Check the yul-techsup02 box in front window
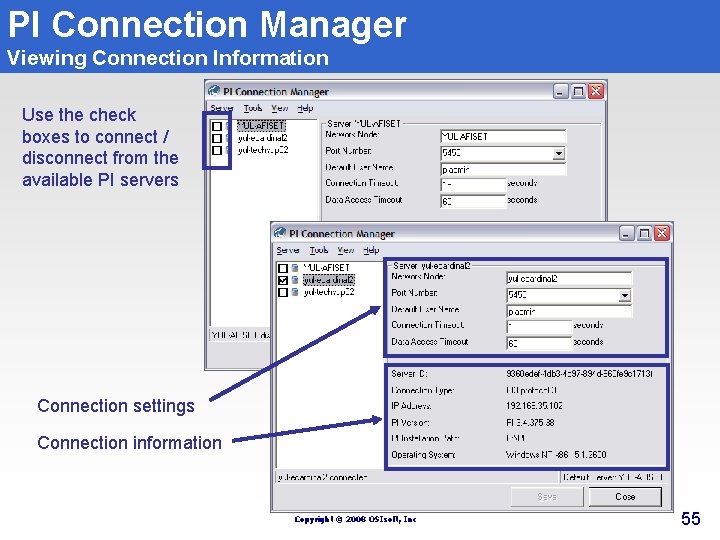Image resolution: width=720 pixels, height=540 pixels. click(283, 292)
